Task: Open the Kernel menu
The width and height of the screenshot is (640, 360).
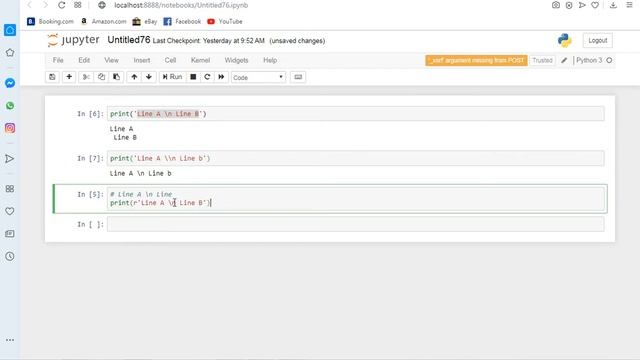Action: pyautogui.click(x=200, y=60)
